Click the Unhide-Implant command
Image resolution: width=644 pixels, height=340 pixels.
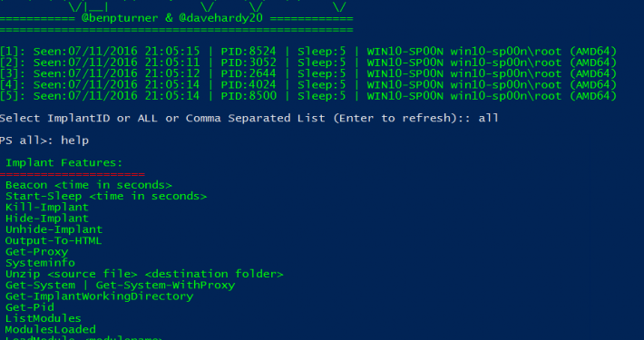(x=54, y=229)
